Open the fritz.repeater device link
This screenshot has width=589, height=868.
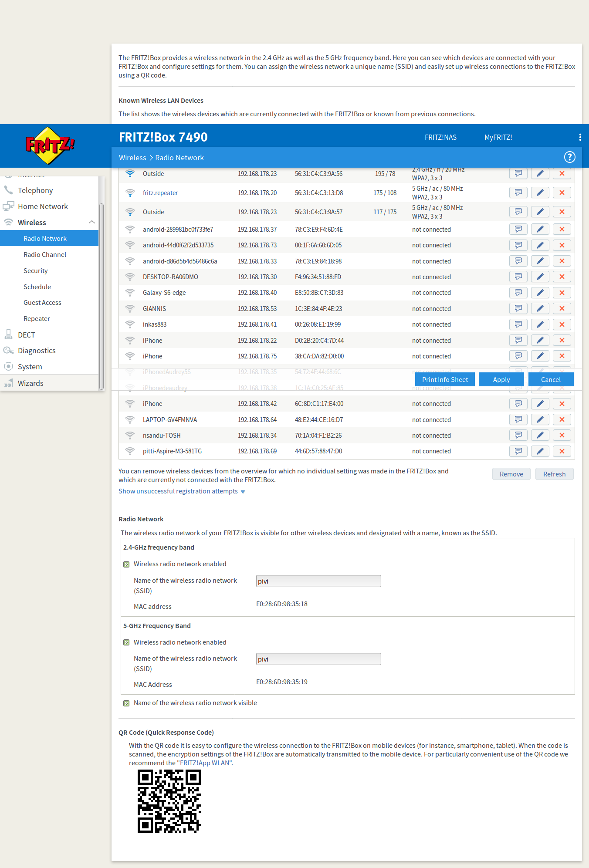pos(160,193)
